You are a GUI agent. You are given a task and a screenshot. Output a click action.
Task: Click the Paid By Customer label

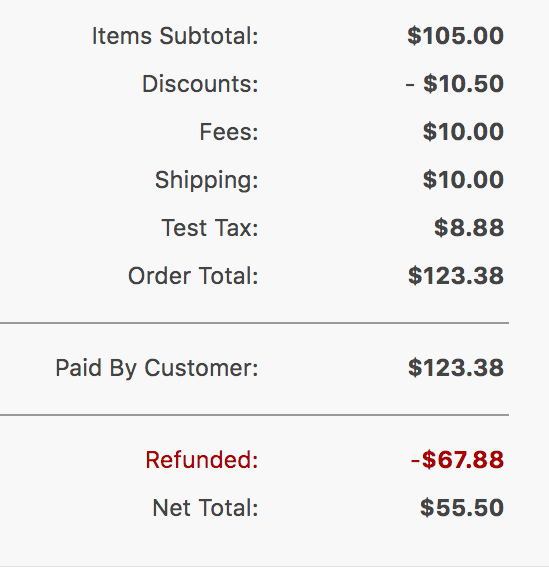tap(157, 368)
